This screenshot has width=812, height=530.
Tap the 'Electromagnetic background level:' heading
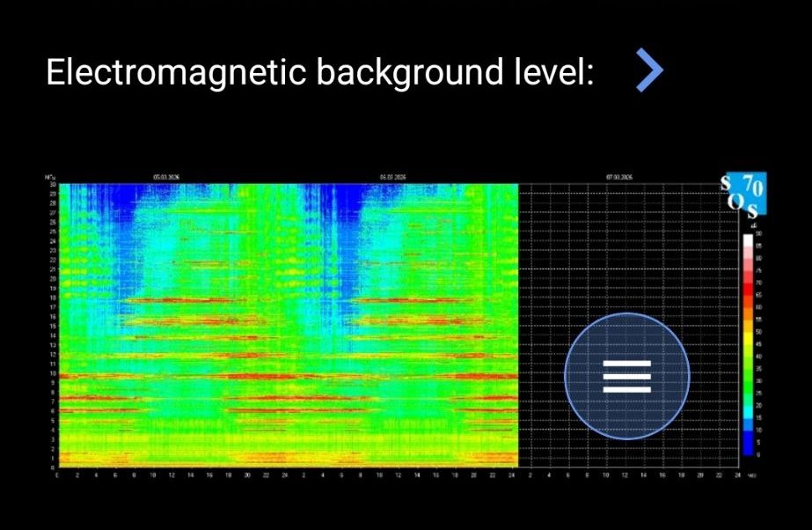[320, 72]
